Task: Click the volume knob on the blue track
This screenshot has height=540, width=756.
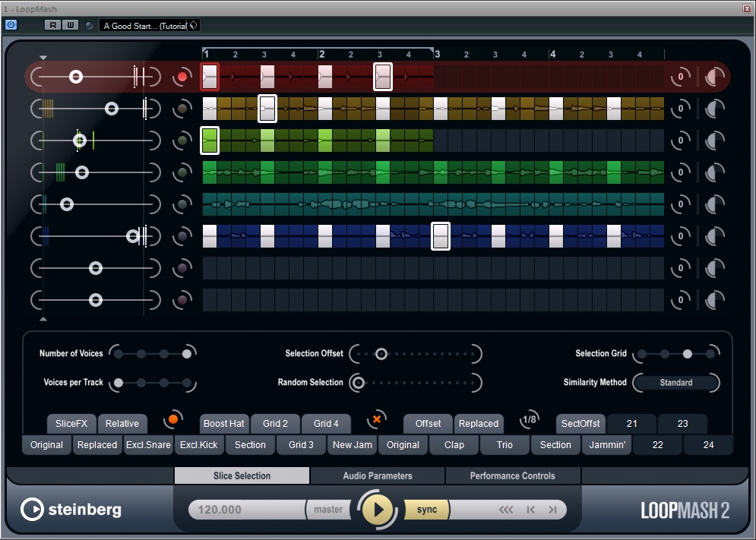Action: (714, 236)
